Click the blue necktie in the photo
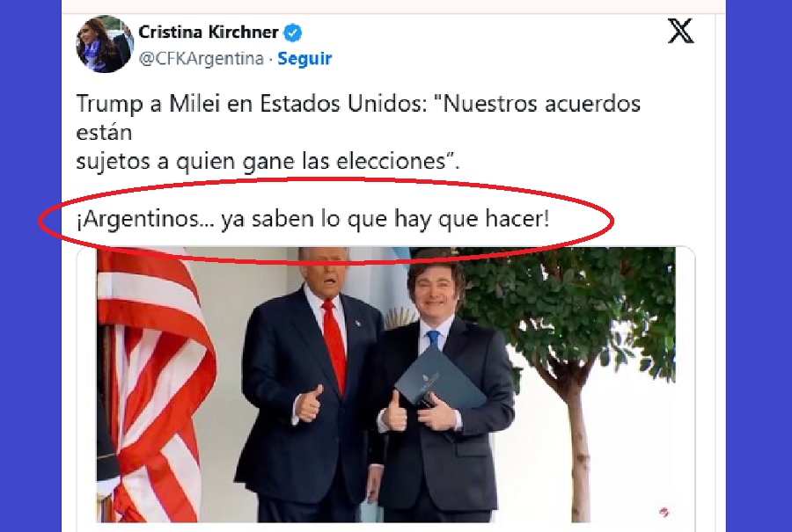 (x=433, y=339)
